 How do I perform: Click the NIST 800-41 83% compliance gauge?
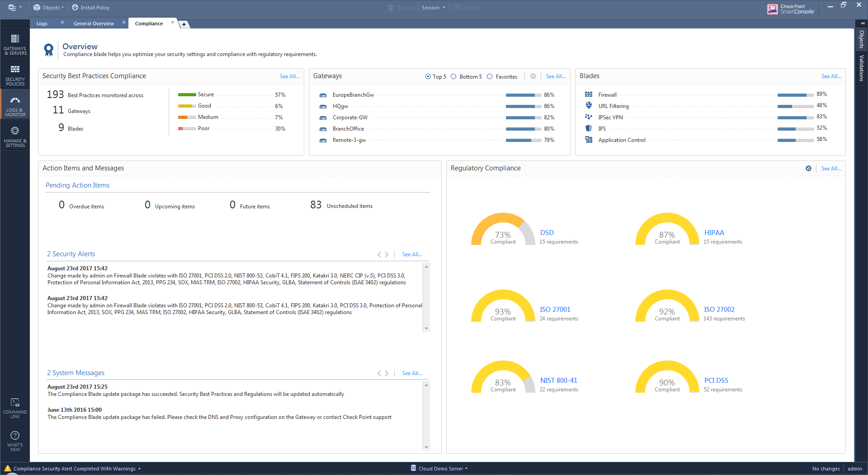[x=503, y=376]
